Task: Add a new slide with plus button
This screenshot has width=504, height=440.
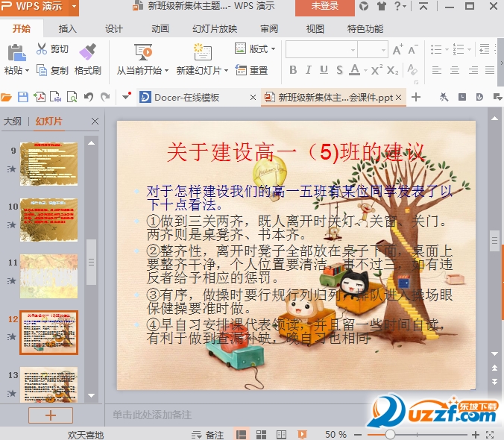Action: [x=51, y=415]
